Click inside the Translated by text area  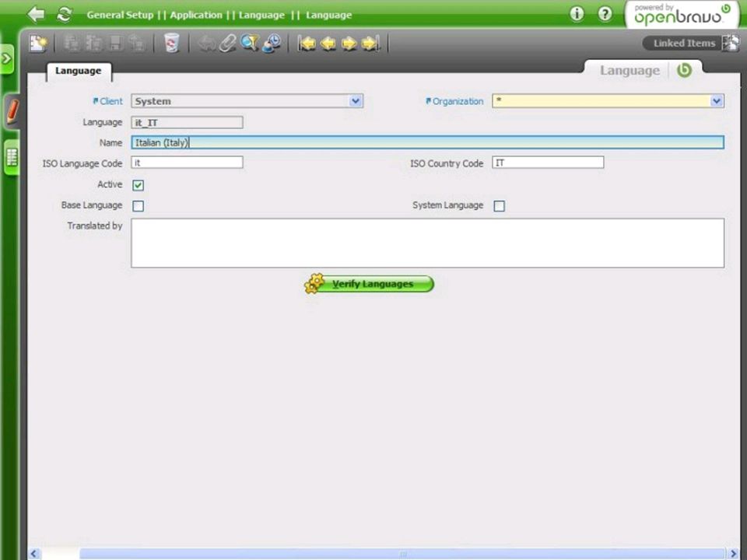(427, 243)
